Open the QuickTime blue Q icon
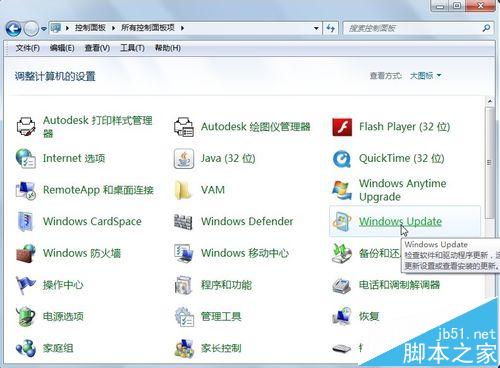Screen dimensions: 500x368 click(x=342, y=158)
